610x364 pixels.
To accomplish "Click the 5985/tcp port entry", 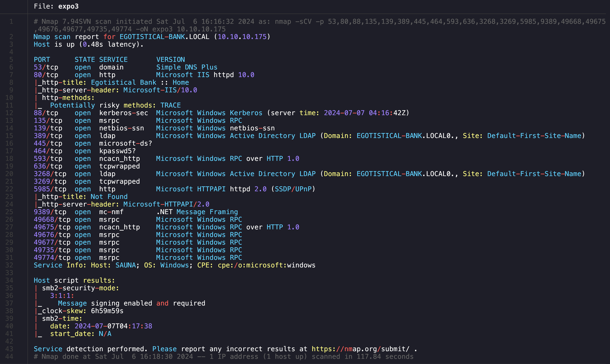I will click(50, 189).
